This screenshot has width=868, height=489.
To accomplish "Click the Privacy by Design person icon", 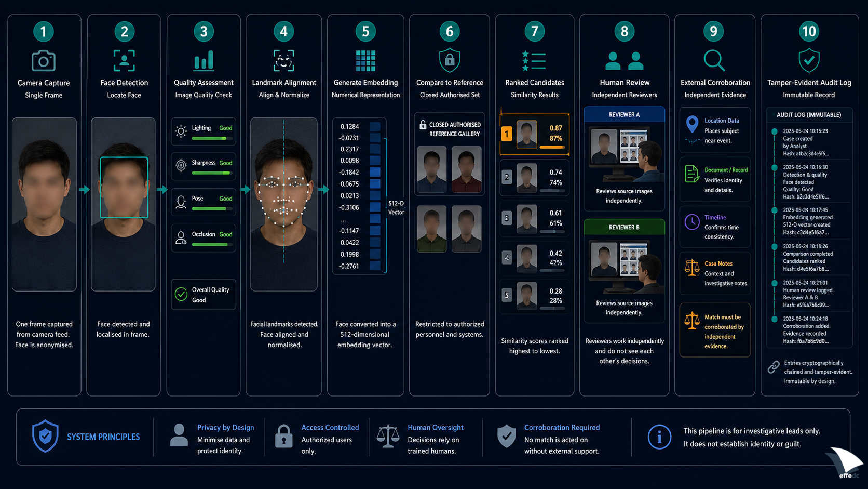I will pyautogui.click(x=179, y=435).
